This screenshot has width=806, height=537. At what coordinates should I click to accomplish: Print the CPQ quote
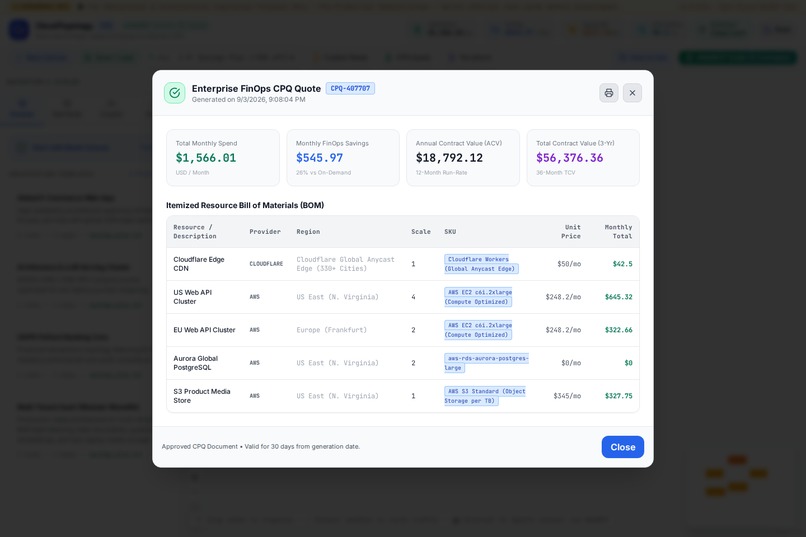click(609, 93)
